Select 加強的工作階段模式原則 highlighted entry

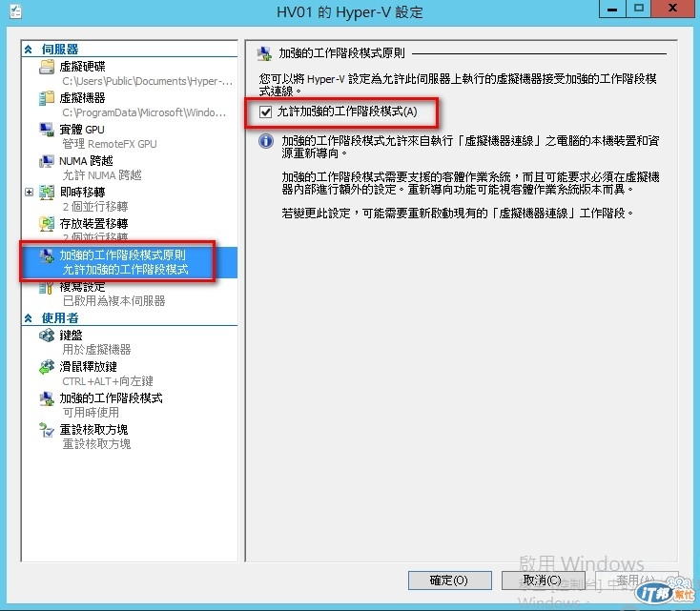point(130,262)
